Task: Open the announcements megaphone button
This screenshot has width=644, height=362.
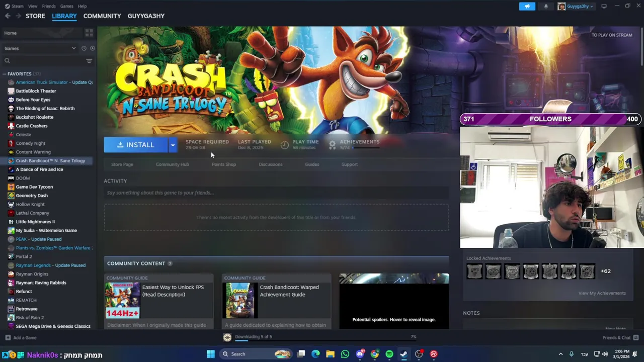Action: pyautogui.click(x=527, y=6)
